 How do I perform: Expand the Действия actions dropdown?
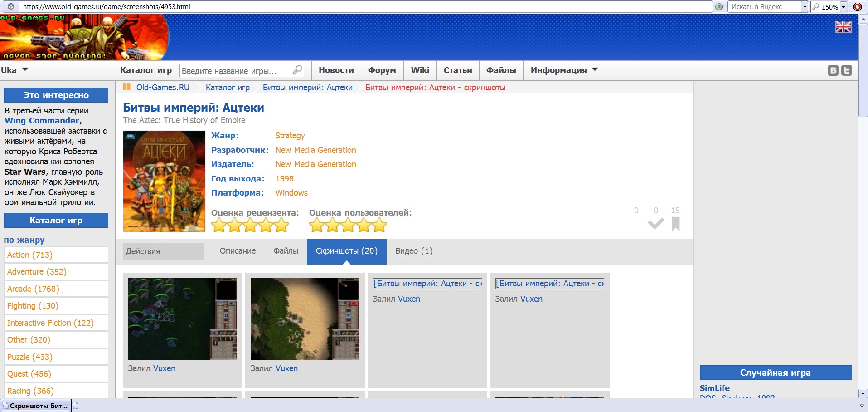coord(164,251)
